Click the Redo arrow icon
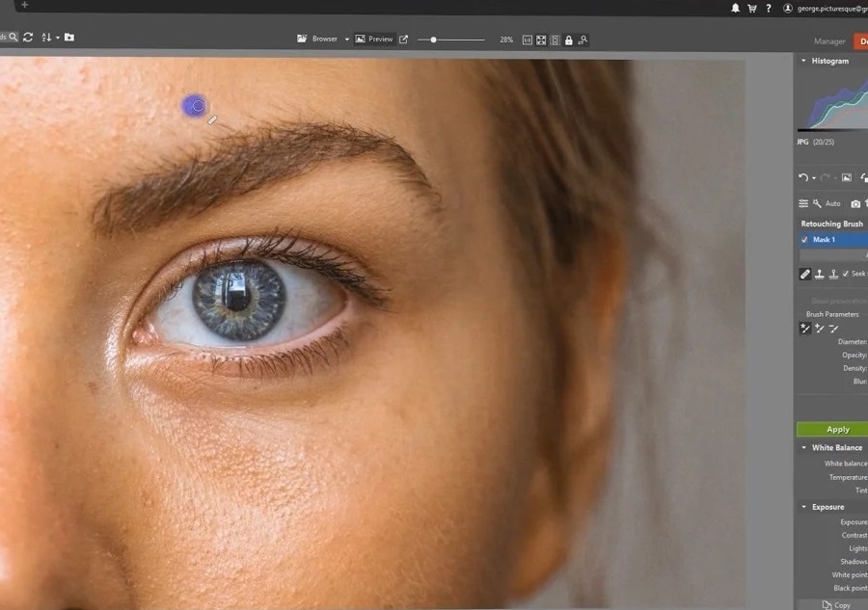The width and height of the screenshot is (868, 610). [826, 177]
